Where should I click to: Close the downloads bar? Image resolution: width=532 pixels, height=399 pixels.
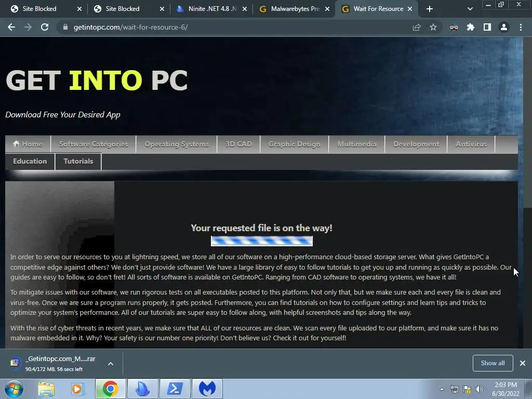tap(523, 363)
